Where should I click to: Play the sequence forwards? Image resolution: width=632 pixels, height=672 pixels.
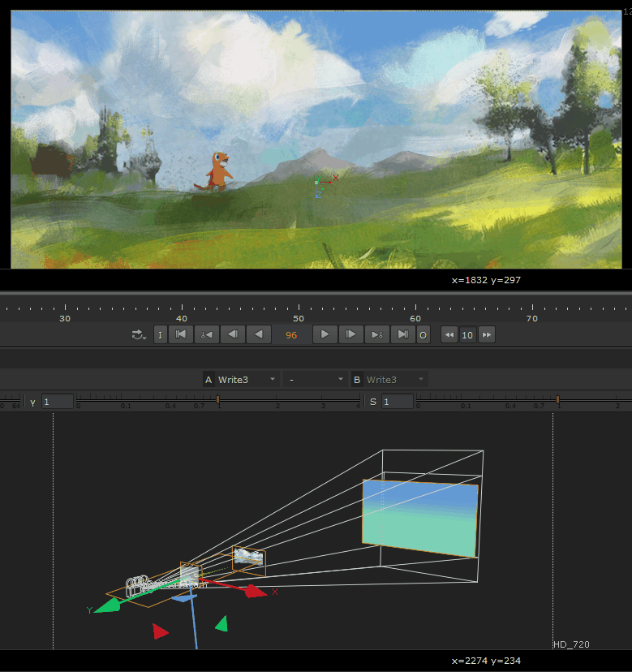[x=325, y=334]
